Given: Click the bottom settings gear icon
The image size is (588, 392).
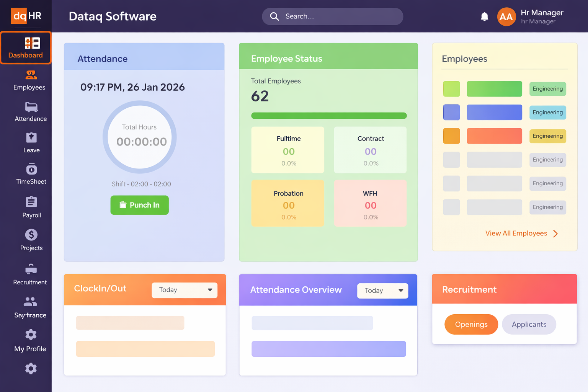Looking at the screenshot, I should (x=31, y=369).
